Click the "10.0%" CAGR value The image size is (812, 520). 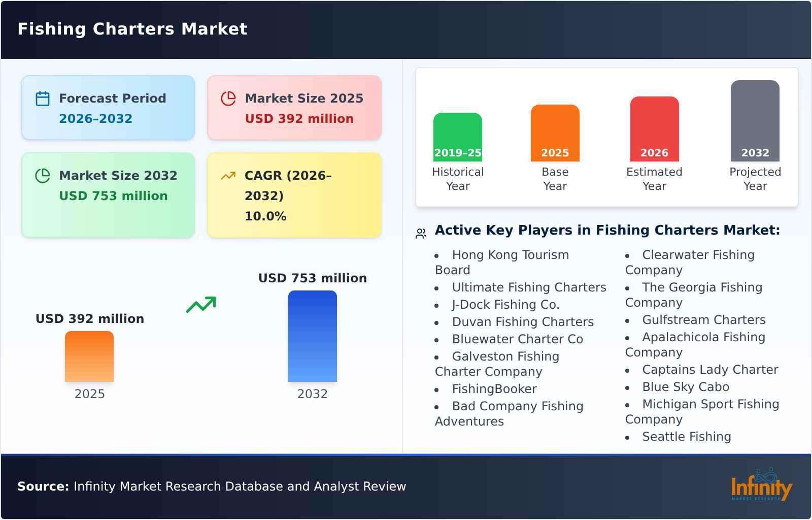(x=265, y=216)
